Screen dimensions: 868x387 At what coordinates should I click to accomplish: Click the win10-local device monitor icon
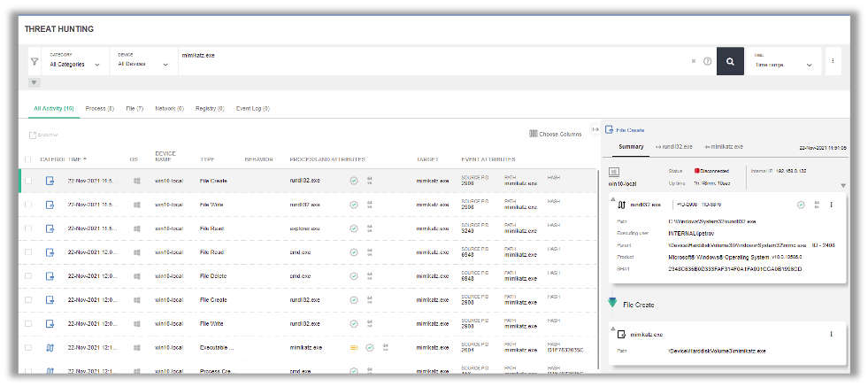point(614,172)
